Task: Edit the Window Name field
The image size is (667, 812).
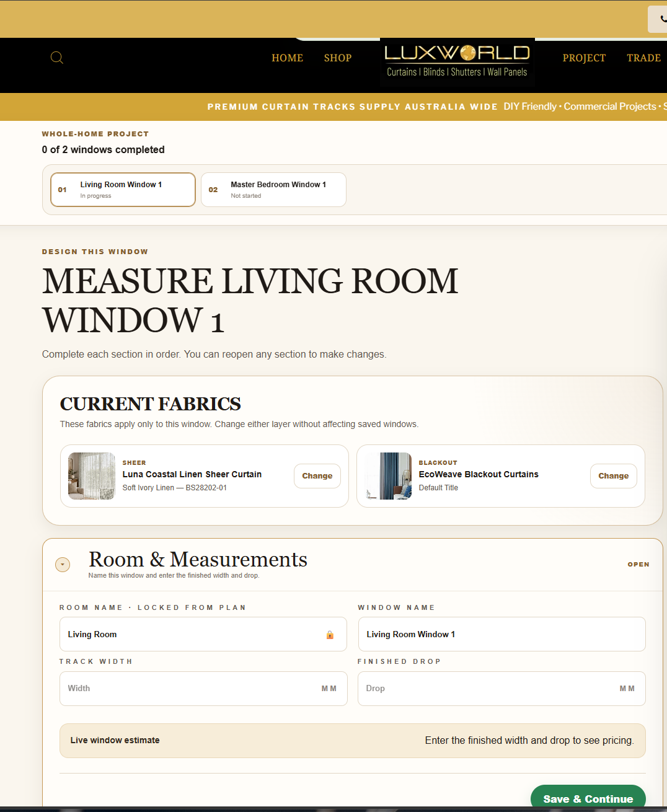Action: pos(502,634)
